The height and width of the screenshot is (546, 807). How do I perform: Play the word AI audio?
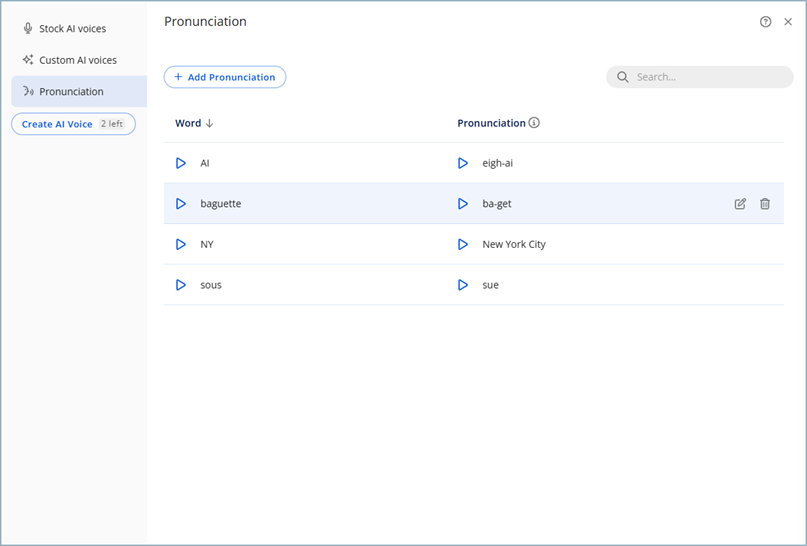[x=181, y=163]
